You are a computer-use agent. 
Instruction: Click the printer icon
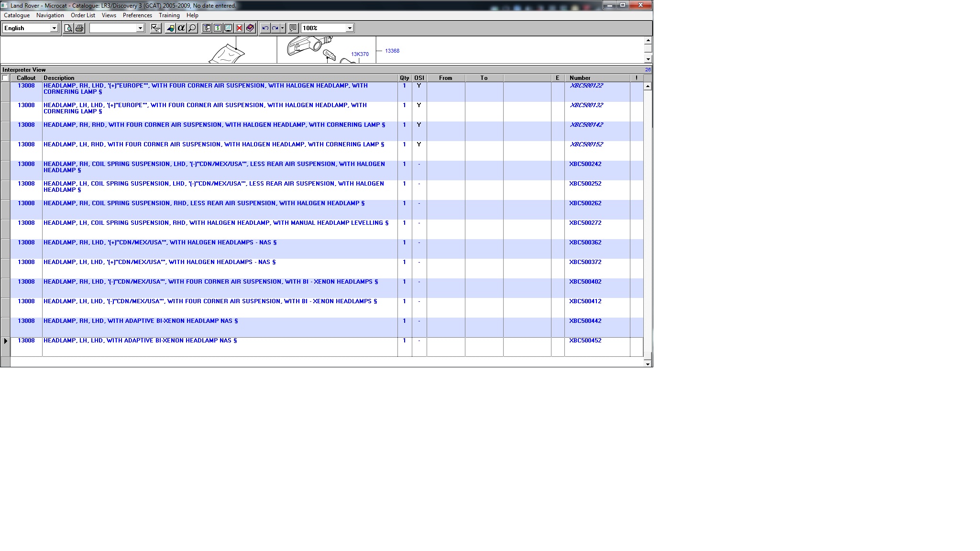(79, 28)
